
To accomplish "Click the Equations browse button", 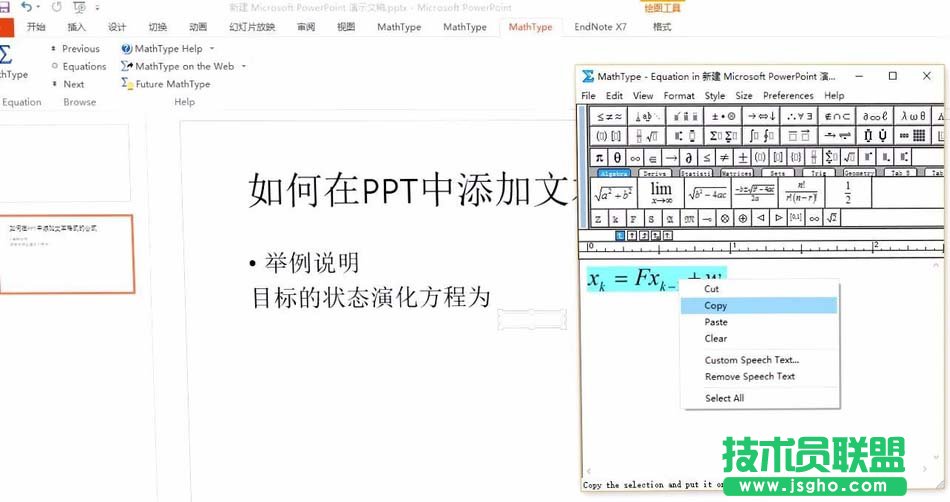I will (x=79, y=66).
